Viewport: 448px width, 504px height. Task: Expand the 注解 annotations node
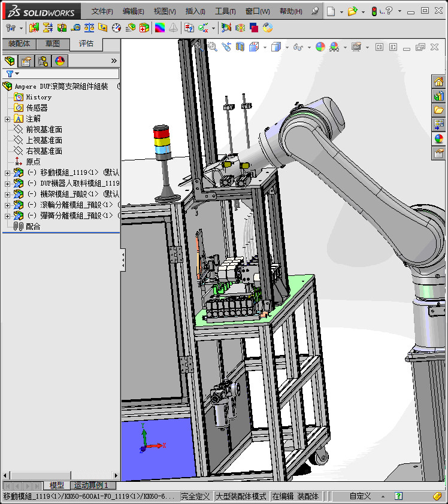coord(7,119)
